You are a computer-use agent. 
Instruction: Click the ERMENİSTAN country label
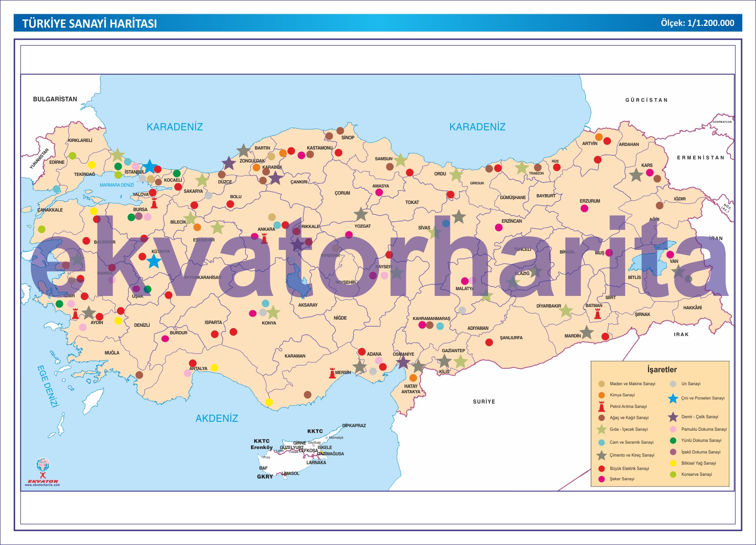[701, 158]
